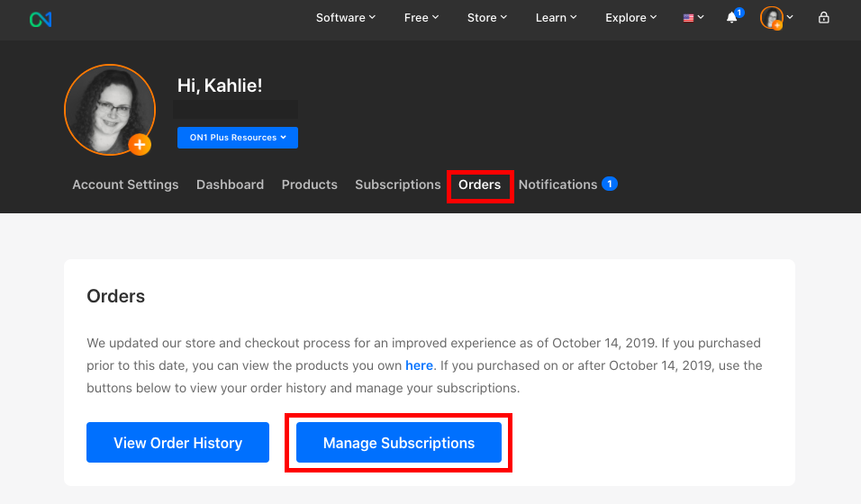
Task: Click the small user avatar icon
Action: (x=772, y=17)
